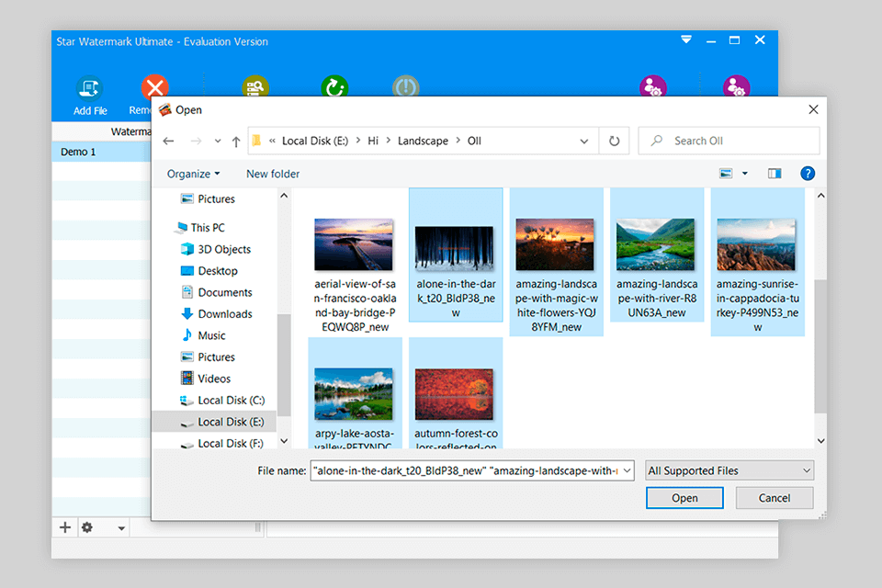
Task: Click the Hi folder in the address path
Action: [373, 141]
